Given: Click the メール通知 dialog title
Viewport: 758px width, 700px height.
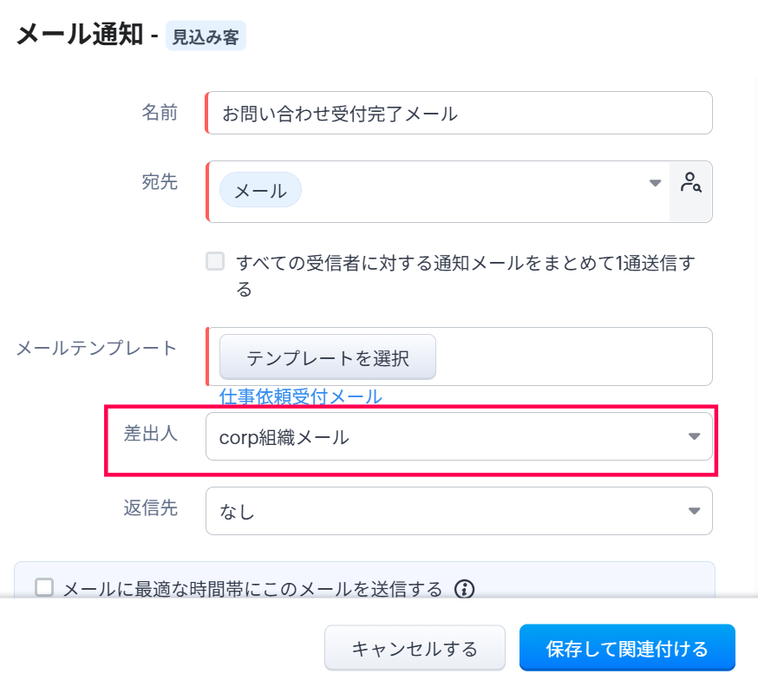Looking at the screenshot, I should pos(79,36).
